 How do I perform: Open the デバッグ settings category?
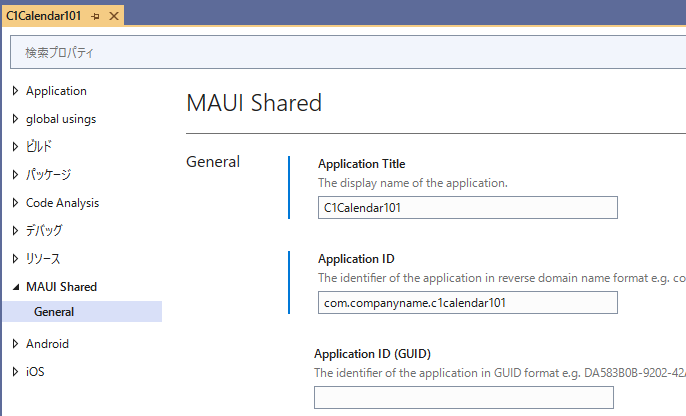[44, 231]
